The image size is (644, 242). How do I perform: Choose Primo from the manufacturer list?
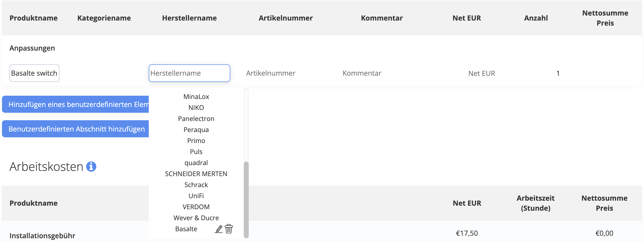pos(196,141)
